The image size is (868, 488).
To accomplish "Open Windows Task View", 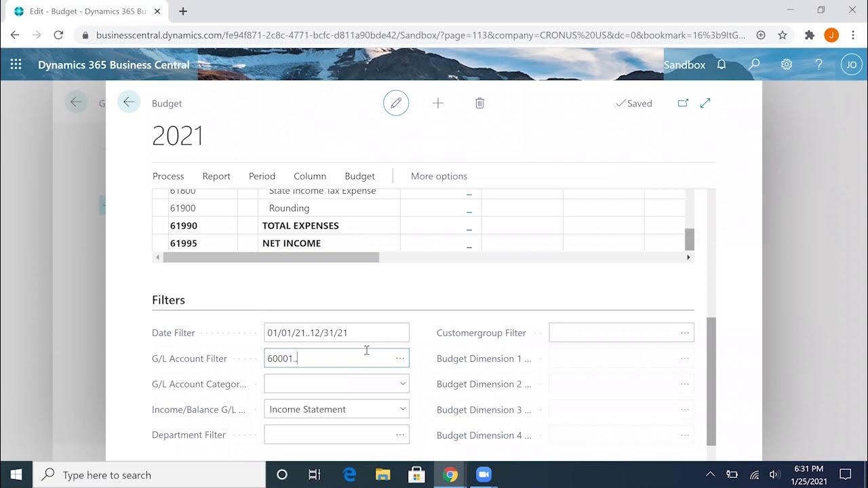I will (x=315, y=474).
